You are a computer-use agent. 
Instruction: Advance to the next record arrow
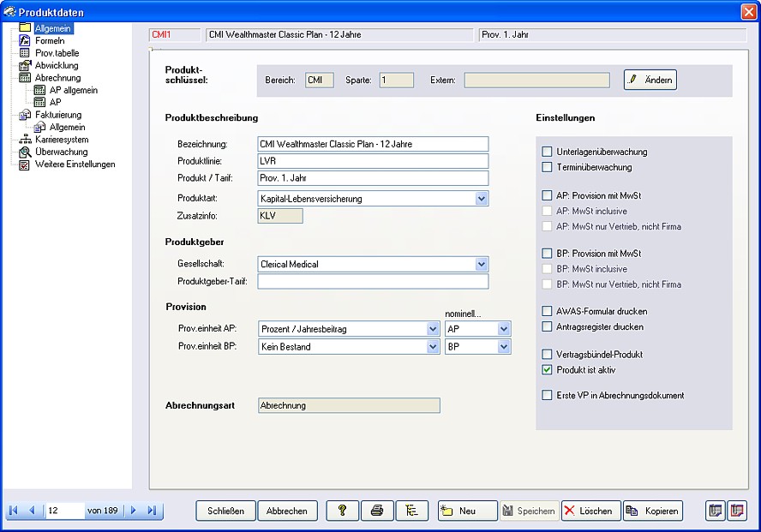[x=133, y=511]
